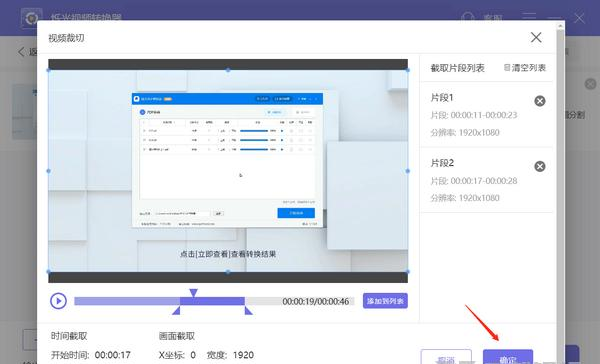
Task: Click the X坐标 value field
Action: pos(193,355)
